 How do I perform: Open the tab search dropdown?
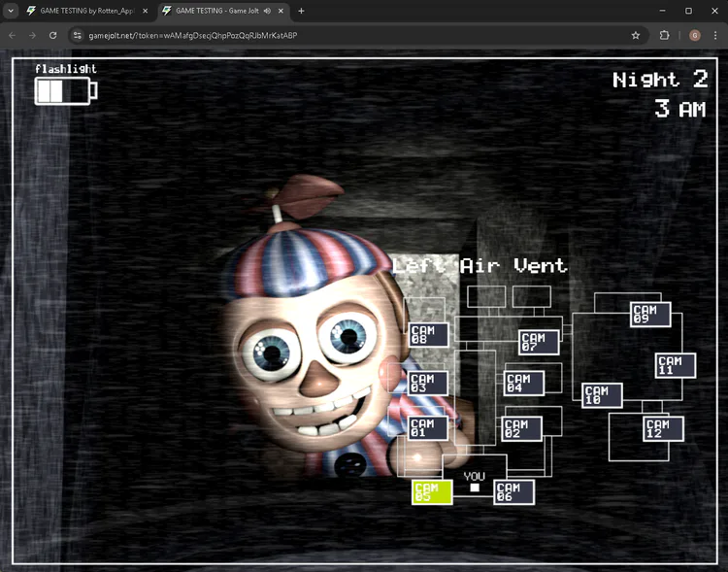[11, 11]
